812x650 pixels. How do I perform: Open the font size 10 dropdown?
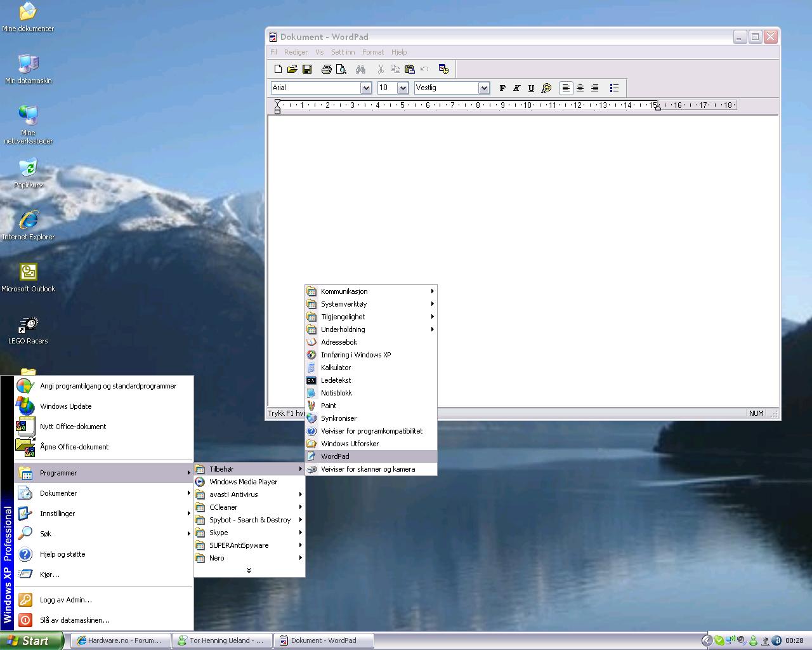click(x=402, y=88)
